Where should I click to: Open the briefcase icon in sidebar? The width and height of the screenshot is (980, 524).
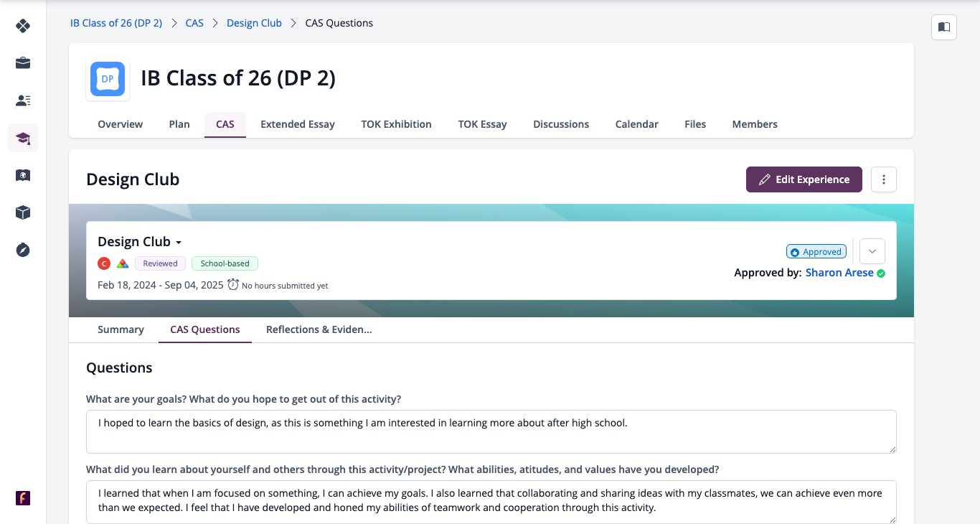[23, 63]
